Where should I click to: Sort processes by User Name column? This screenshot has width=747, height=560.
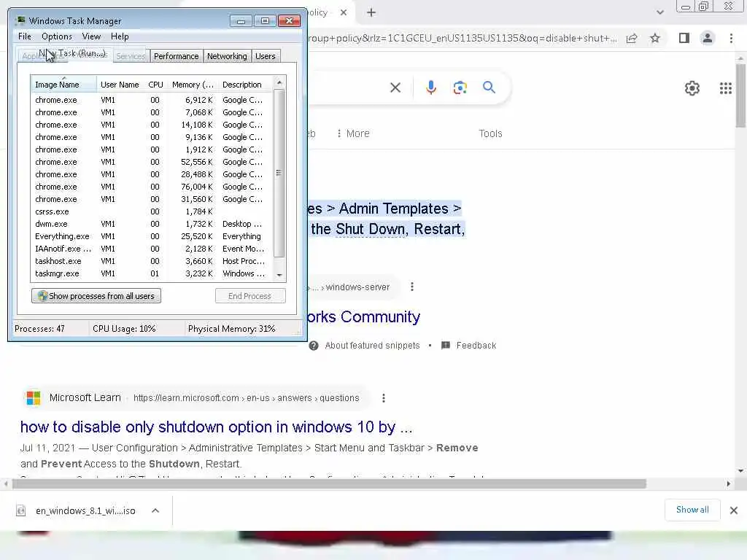(x=120, y=85)
